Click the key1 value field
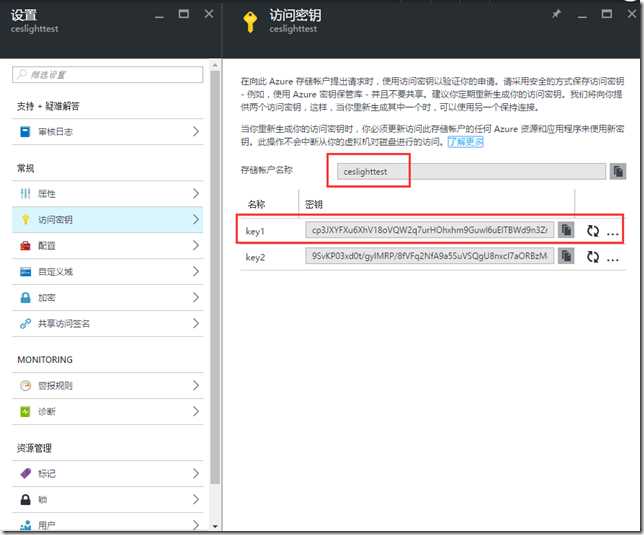This screenshot has height=535, width=644. pyautogui.click(x=429, y=230)
